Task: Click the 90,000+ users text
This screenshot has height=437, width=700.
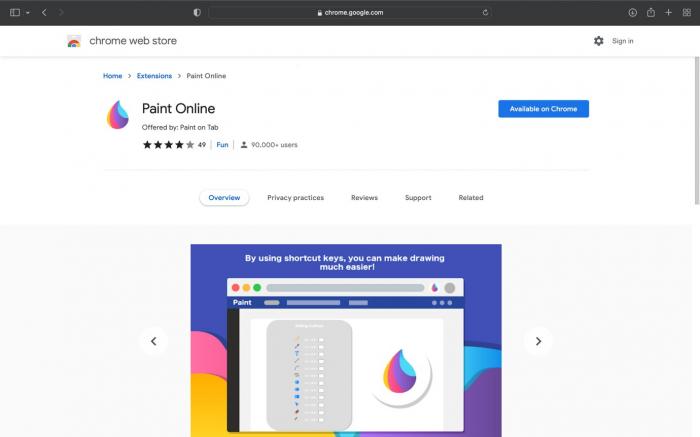Action: [x=274, y=145]
